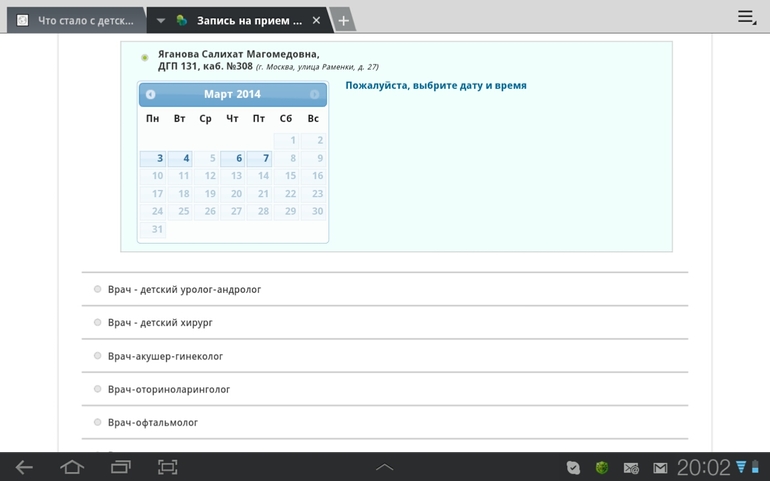Click favicon of Что стало с детск tab

pos(22,21)
